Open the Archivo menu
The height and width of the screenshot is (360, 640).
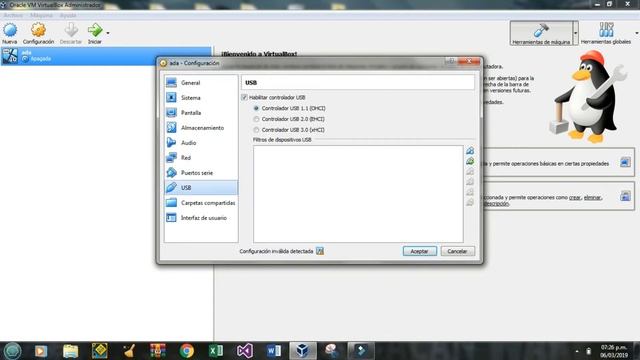pos(13,16)
